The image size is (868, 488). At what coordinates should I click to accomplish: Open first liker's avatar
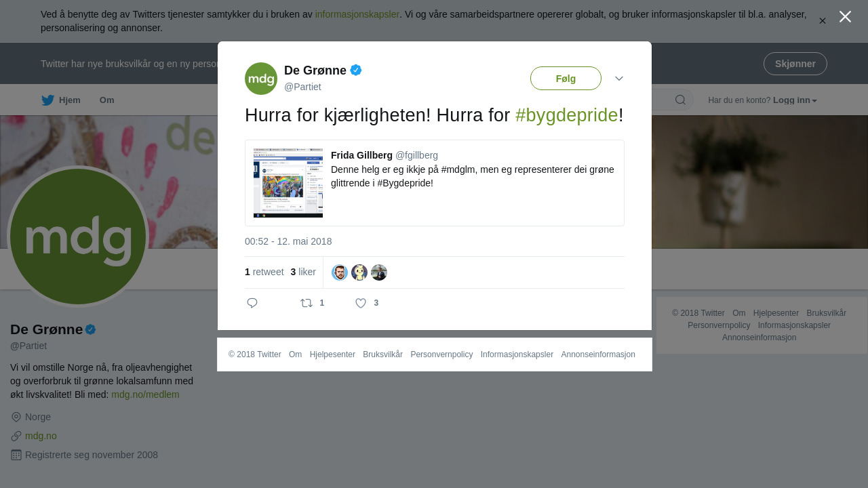click(x=340, y=272)
